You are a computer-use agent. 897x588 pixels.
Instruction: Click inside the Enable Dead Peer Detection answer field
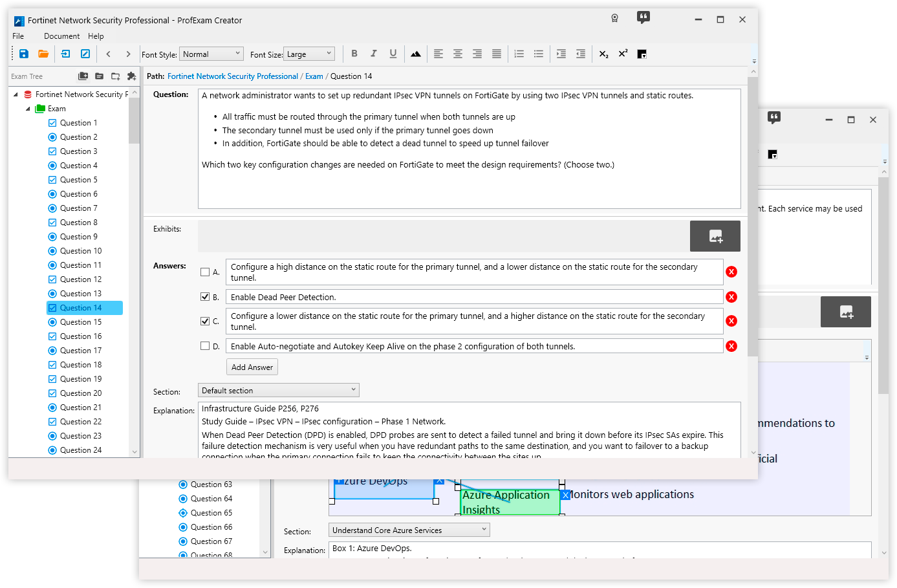point(474,297)
